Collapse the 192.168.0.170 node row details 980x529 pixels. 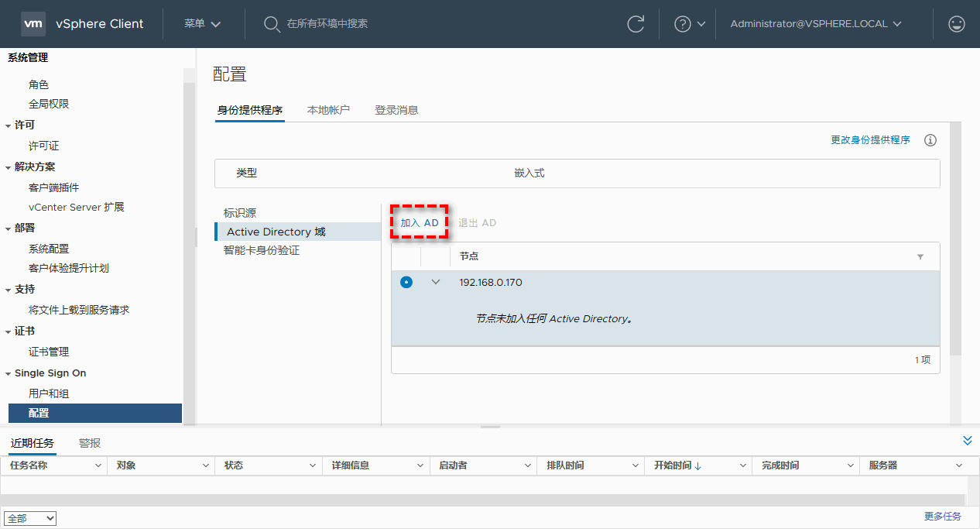[435, 282]
